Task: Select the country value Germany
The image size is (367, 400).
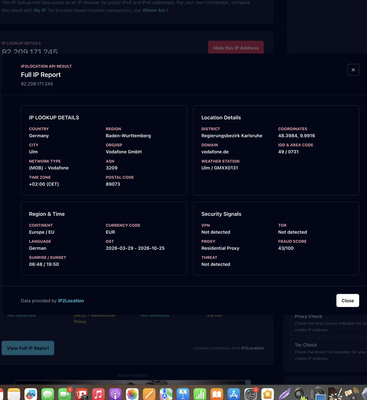Action: tap(39, 136)
